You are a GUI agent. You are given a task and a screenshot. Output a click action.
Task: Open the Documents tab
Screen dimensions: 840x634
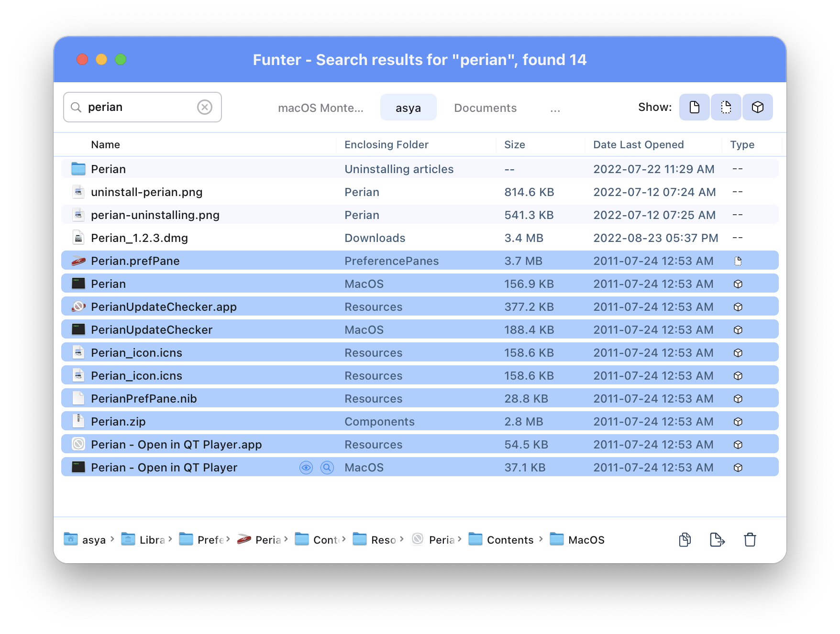pos(485,108)
